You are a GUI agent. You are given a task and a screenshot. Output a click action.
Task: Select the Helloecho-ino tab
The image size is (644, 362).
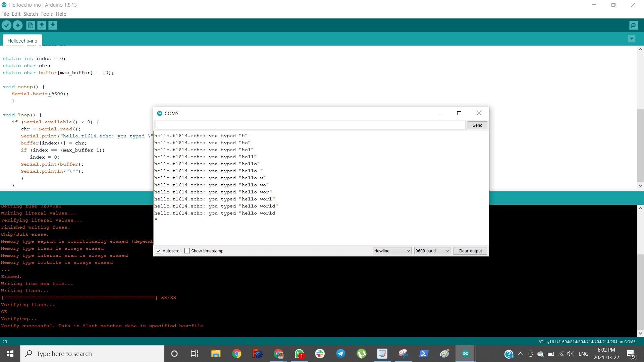click(x=22, y=41)
